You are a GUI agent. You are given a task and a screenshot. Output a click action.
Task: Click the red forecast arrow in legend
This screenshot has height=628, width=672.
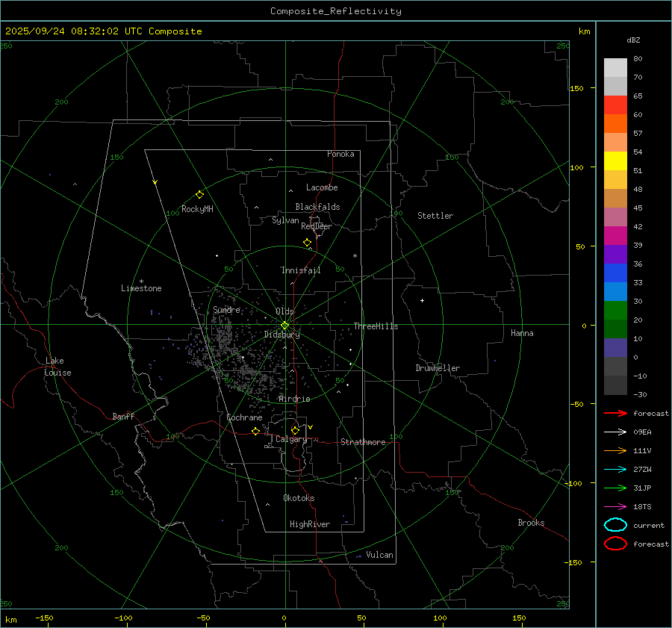pyautogui.click(x=615, y=413)
